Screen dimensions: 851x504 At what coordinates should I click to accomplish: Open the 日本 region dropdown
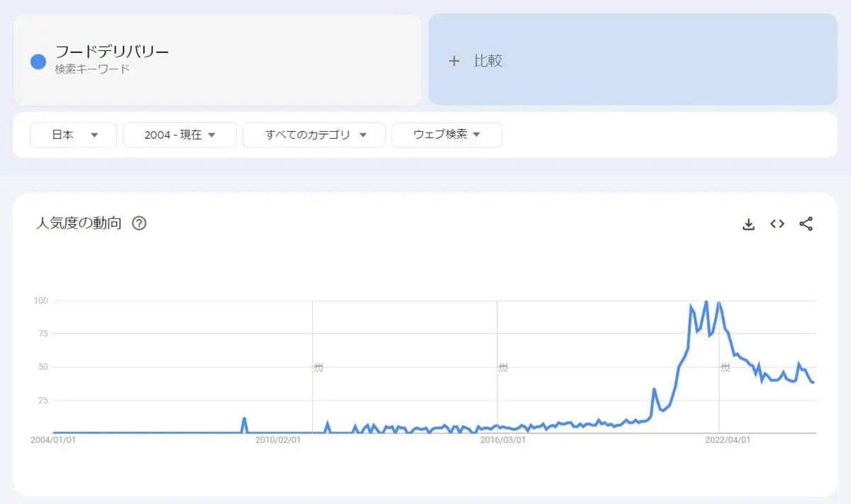coord(73,135)
